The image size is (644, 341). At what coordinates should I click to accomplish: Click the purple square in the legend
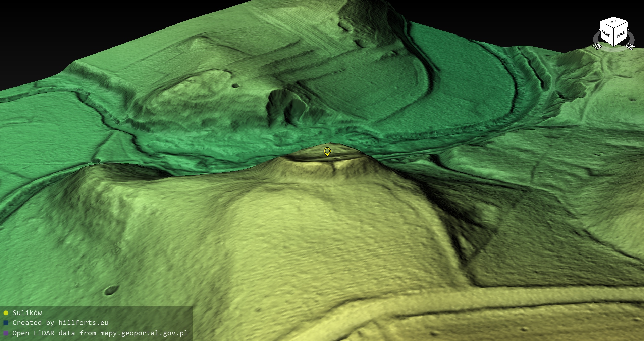pyautogui.click(x=6, y=333)
